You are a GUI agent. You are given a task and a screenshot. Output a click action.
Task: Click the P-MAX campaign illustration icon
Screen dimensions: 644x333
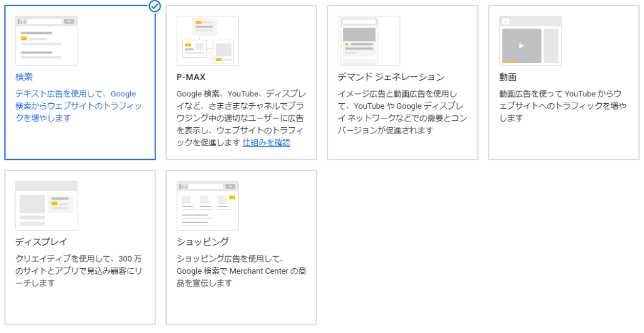(208, 41)
